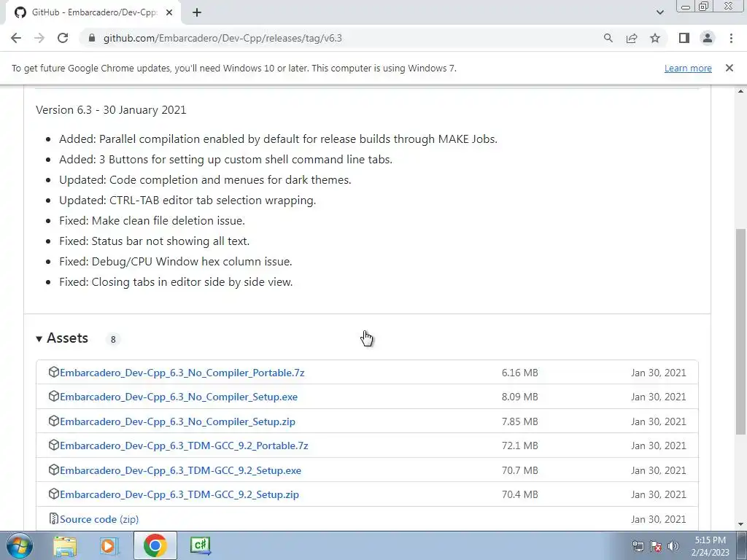Open the C# application on the taskbar
The height and width of the screenshot is (560, 747).
tap(200, 545)
